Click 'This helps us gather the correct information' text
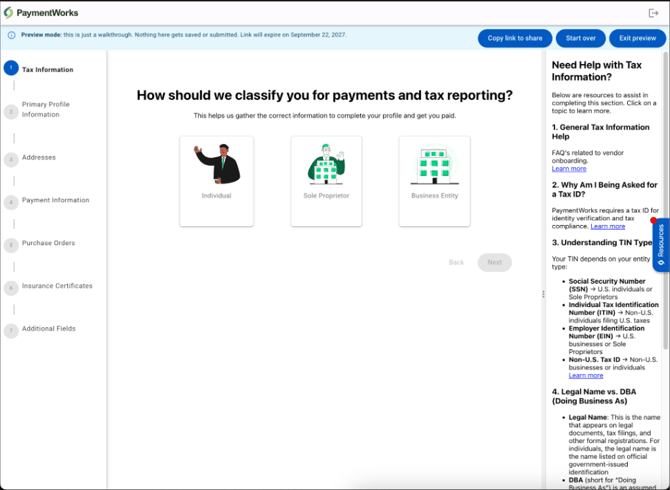Image resolution: width=670 pixels, height=490 pixels. tap(324, 116)
